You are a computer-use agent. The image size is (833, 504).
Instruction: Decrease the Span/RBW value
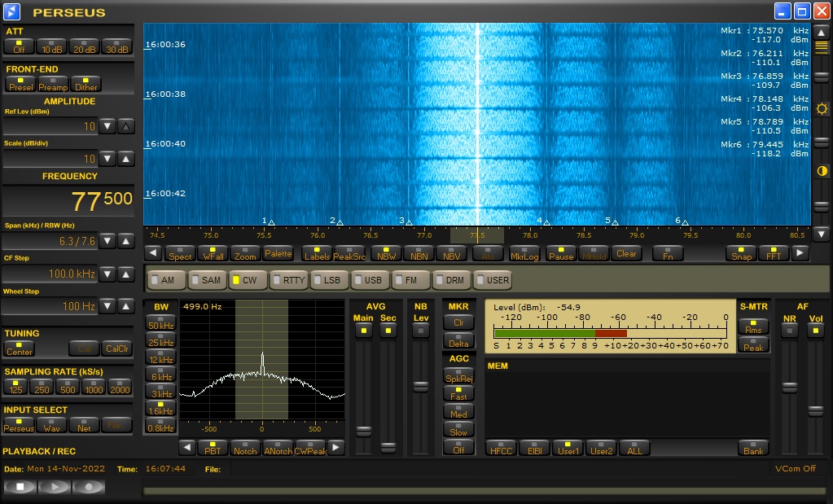coord(107,241)
